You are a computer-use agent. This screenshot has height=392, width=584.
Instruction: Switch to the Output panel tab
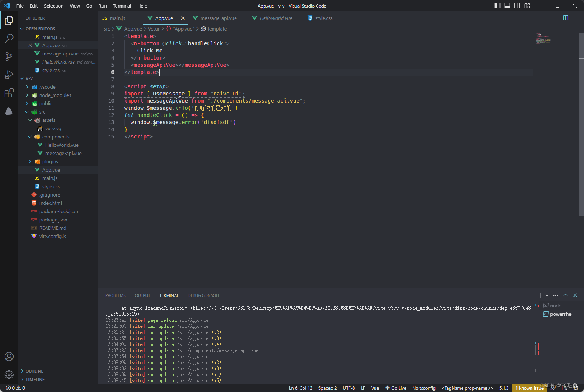pos(142,295)
